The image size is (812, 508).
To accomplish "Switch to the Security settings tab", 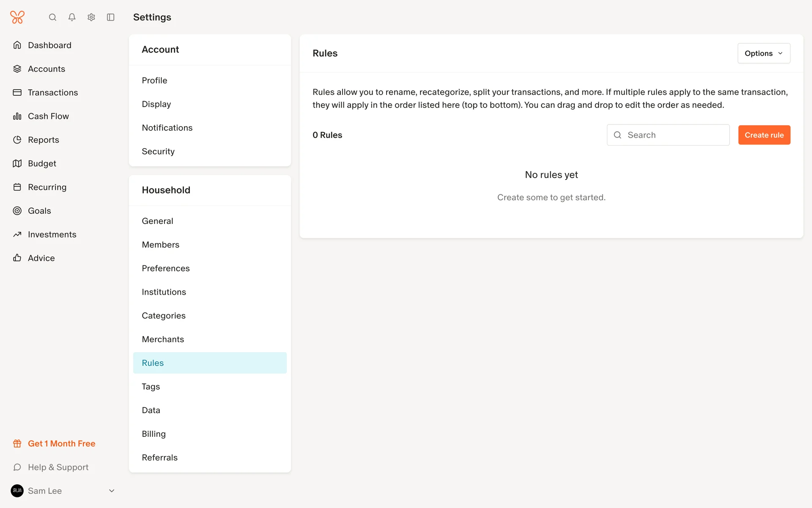I will click(x=158, y=151).
